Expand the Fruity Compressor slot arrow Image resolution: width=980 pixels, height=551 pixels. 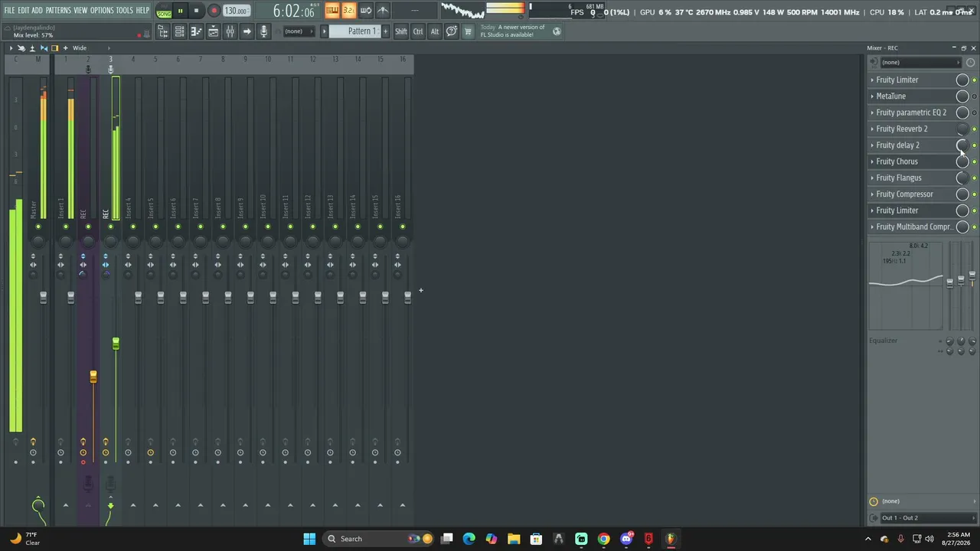(x=872, y=194)
